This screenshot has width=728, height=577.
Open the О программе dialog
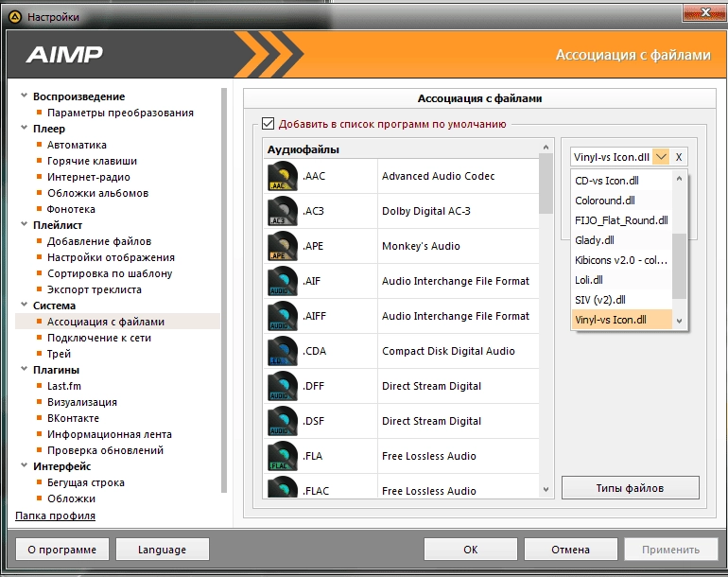[x=62, y=550]
